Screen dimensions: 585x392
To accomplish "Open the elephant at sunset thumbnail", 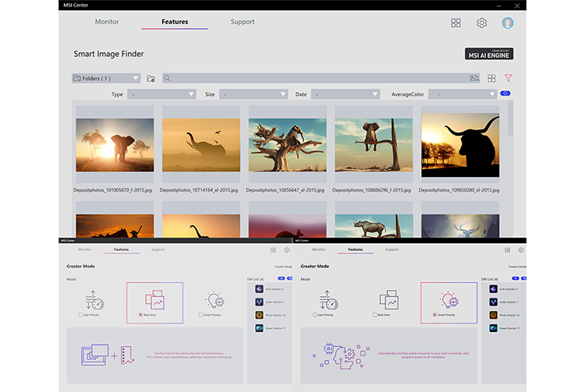I will click(115, 145).
